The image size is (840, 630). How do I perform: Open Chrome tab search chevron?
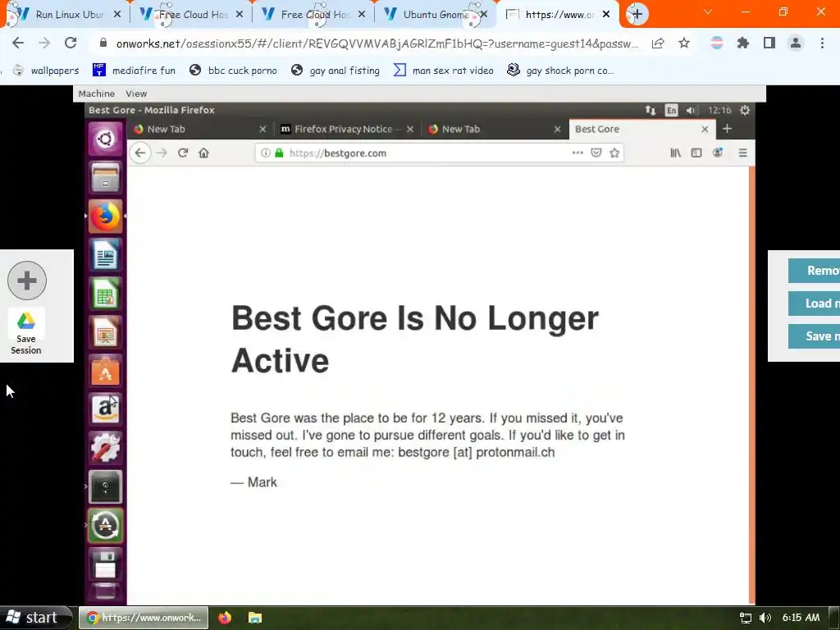click(x=708, y=11)
